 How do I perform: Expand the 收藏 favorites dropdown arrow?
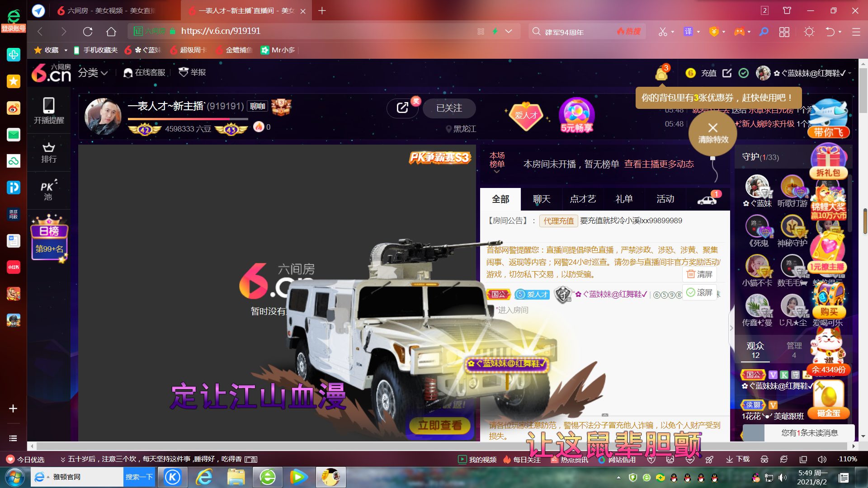(66, 50)
